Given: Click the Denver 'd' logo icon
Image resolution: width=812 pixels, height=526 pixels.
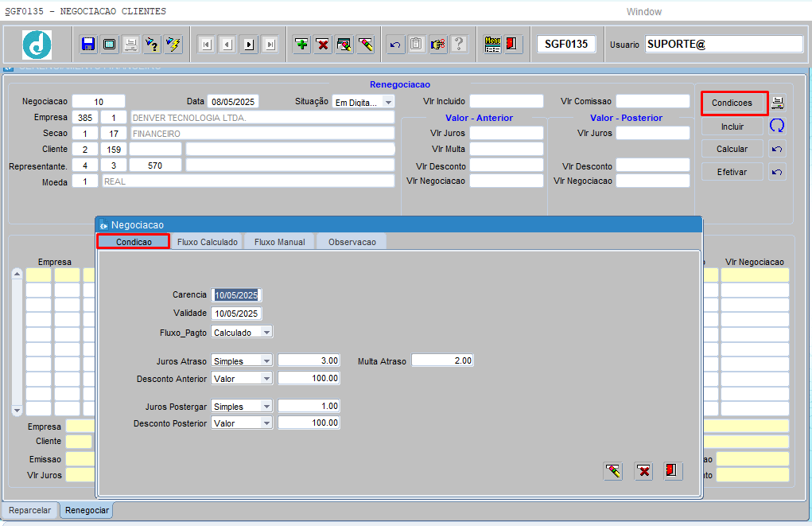Looking at the screenshot, I should [x=37, y=45].
